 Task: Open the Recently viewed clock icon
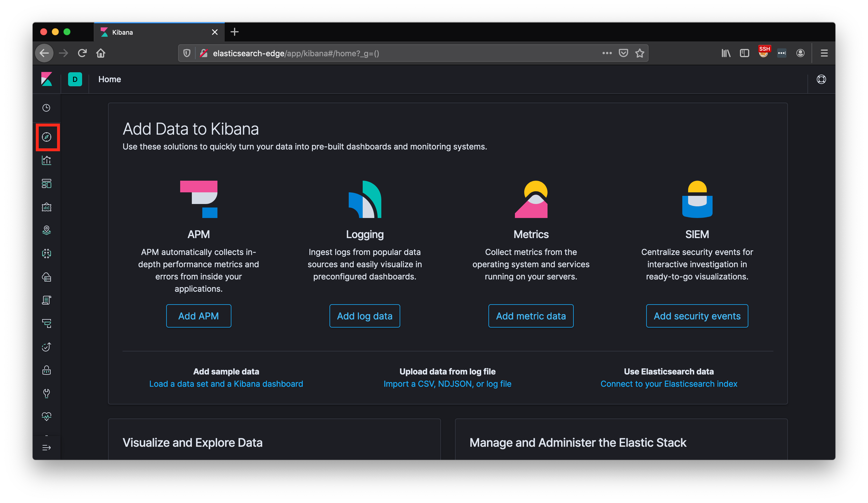pyautogui.click(x=47, y=108)
